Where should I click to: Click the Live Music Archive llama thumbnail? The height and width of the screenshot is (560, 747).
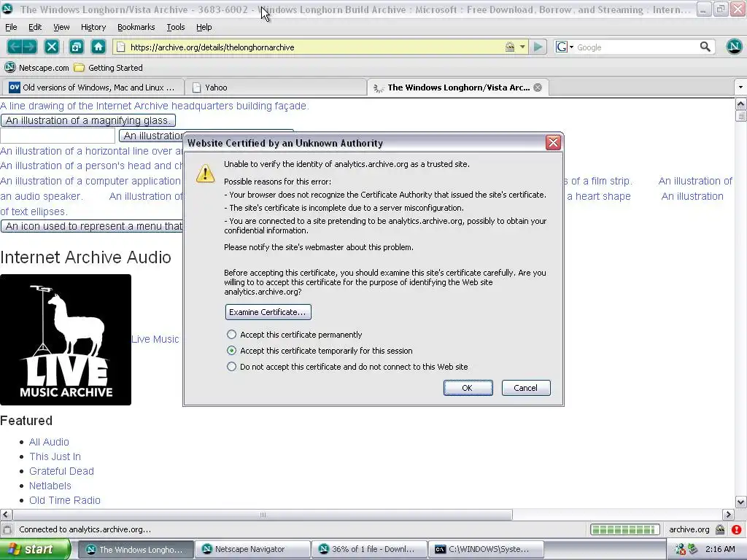(66, 340)
